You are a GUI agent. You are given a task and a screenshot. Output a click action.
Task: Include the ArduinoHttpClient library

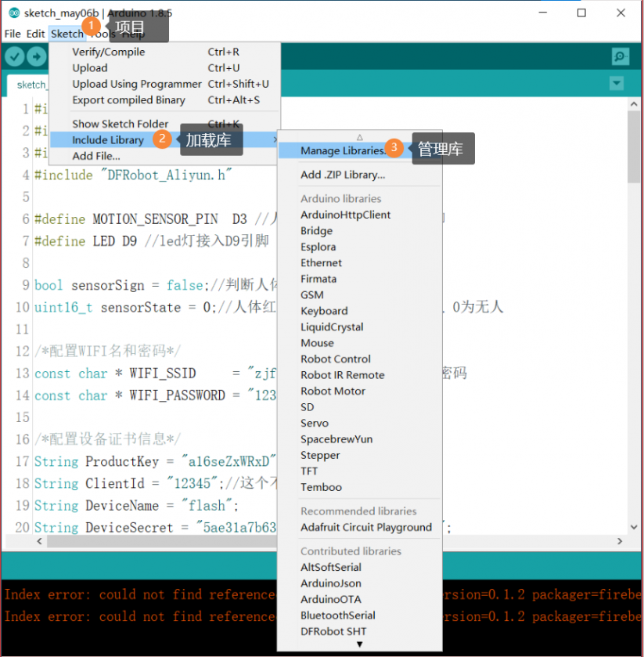pos(360,215)
